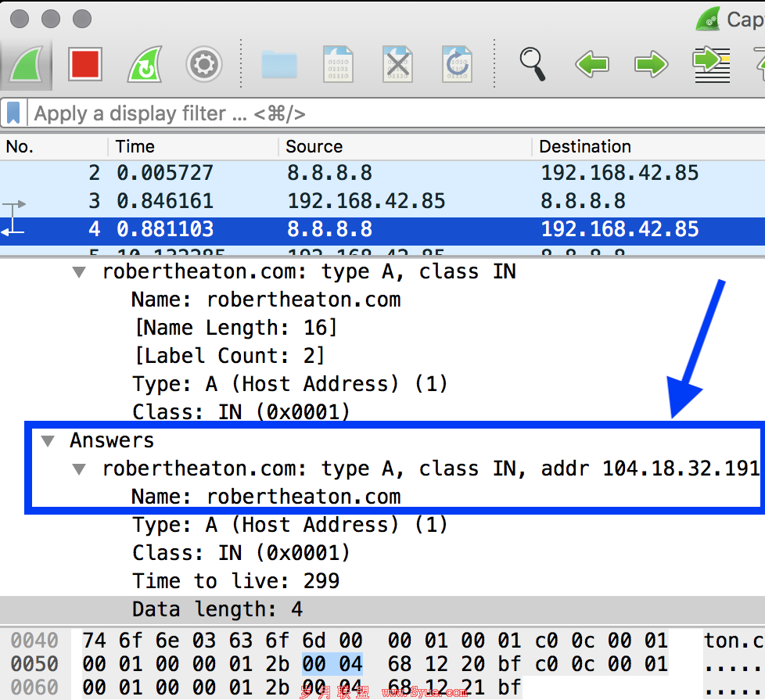Go forward in packet history
Screen dimensions: 765x700
pyautogui.click(x=651, y=64)
